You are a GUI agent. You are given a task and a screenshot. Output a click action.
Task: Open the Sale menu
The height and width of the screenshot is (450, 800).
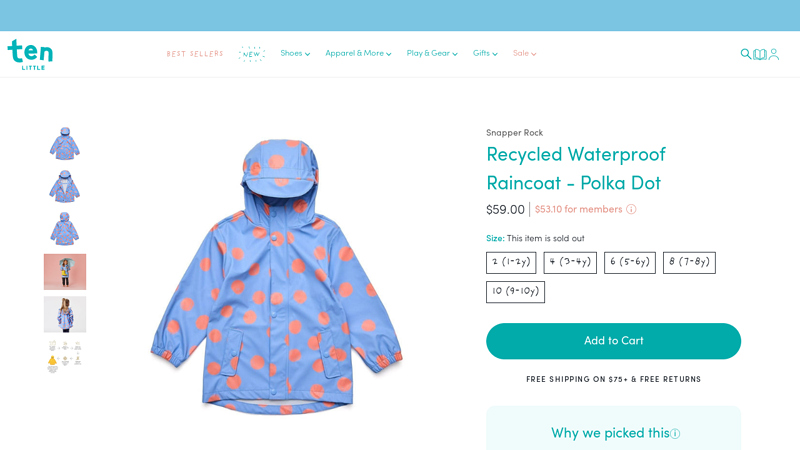coord(525,54)
